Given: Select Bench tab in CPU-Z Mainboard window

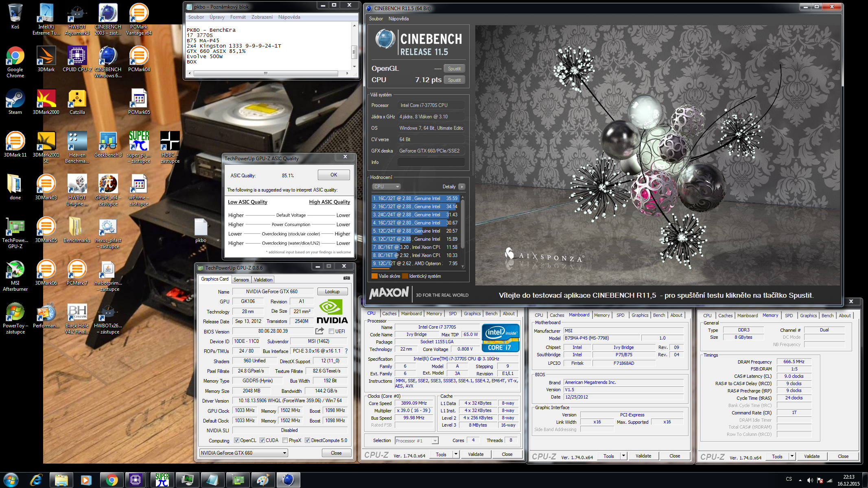Looking at the screenshot, I should [659, 315].
